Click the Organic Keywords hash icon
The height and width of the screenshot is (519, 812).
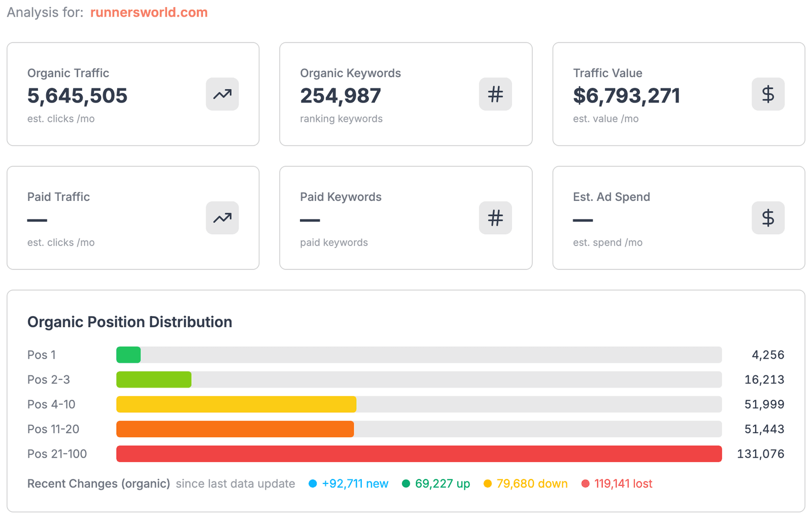tap(495, 94)
